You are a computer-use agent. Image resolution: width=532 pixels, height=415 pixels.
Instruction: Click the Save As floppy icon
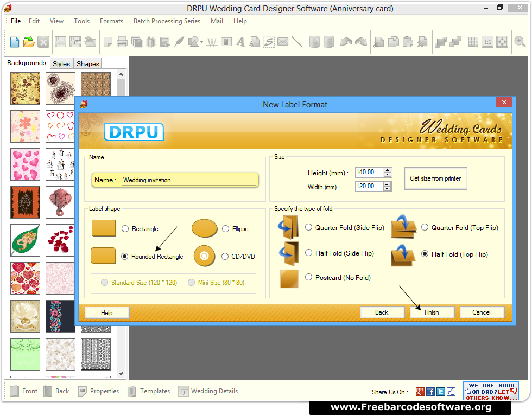(x=75, y=42)
